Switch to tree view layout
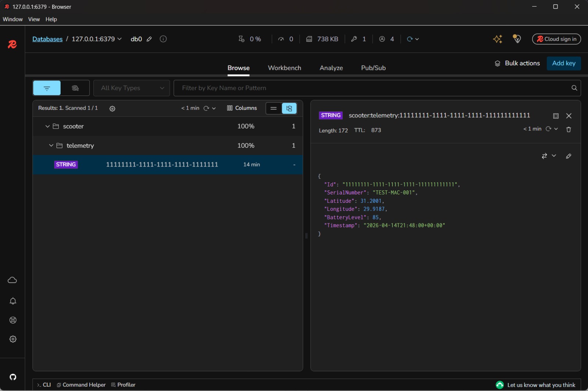This screenshot has height=391, width=588. tap(289, 108)
